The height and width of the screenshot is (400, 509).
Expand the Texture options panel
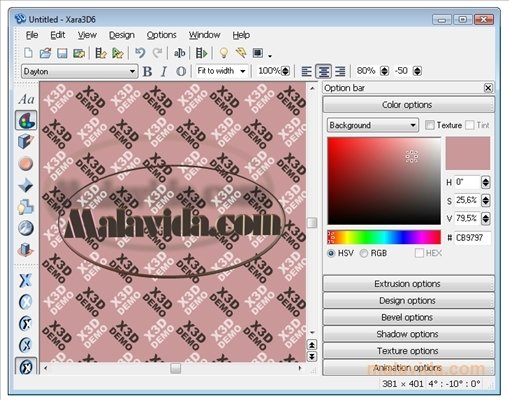408,351
